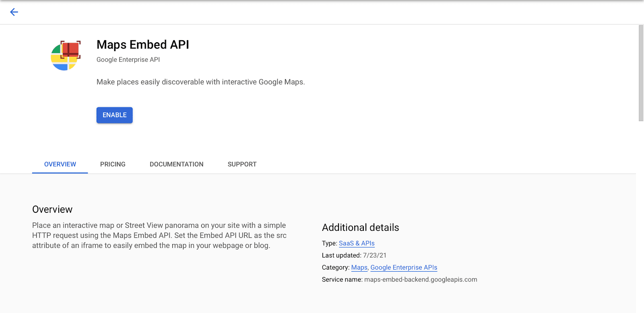
Task: Click the back arrow icon
Action: click(x=14, y=12)
